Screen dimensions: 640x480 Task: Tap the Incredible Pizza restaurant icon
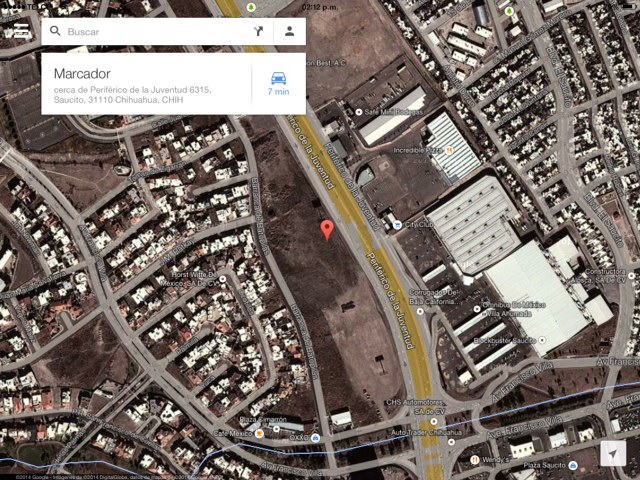click(x=449, y=150)
